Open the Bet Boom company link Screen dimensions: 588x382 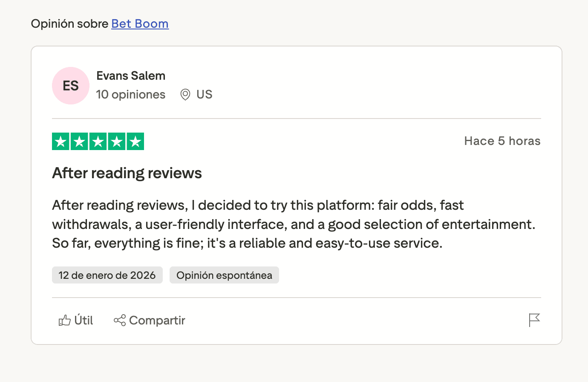pos(140,23)
